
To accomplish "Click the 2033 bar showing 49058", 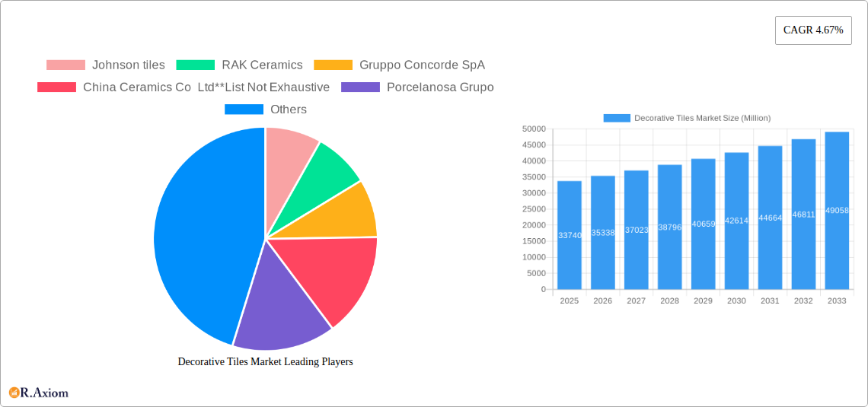I will [837, 211].
